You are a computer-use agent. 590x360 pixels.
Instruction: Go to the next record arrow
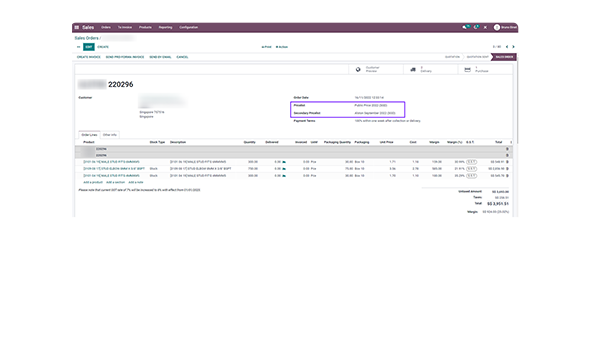(513, 47)
